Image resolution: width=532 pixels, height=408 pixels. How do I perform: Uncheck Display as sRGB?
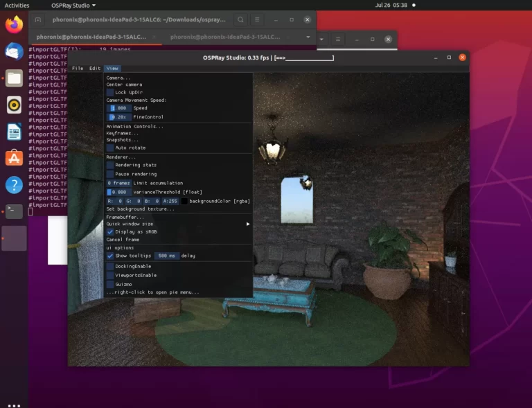tap(110, 231)
